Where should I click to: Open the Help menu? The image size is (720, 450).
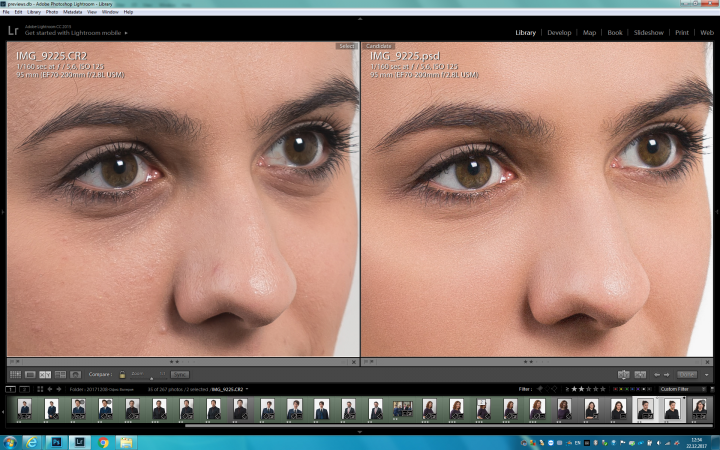point(129,12)
